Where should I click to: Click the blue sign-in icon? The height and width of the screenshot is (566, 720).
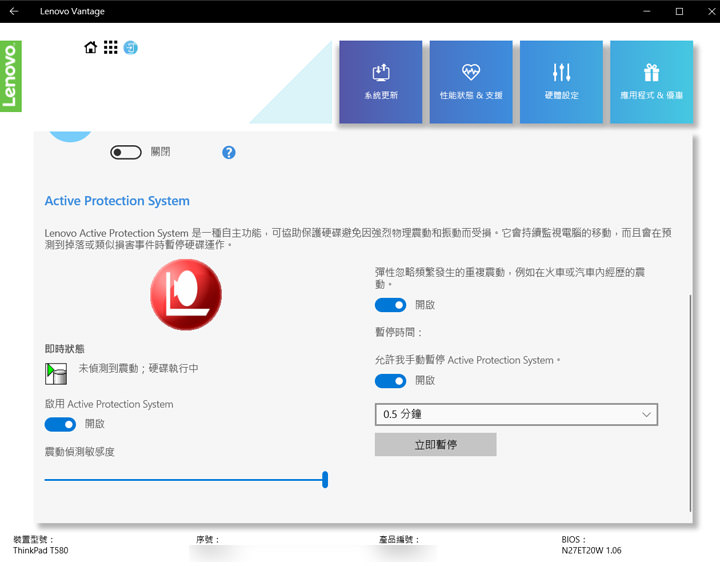[130, 47]
